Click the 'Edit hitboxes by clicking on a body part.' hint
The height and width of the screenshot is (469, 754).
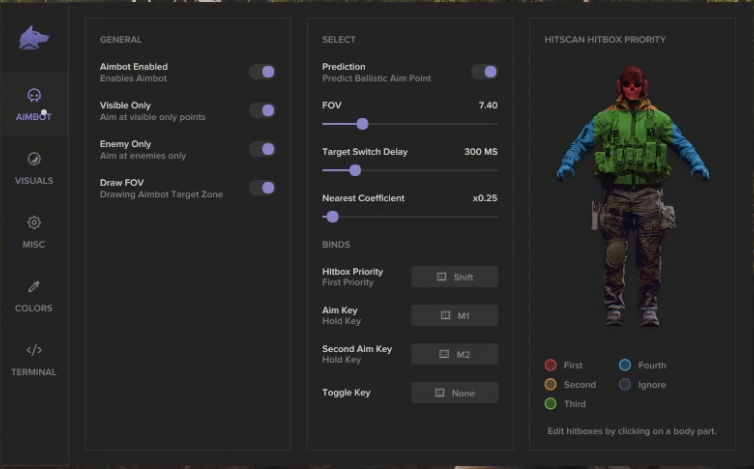tap(632, 431)
